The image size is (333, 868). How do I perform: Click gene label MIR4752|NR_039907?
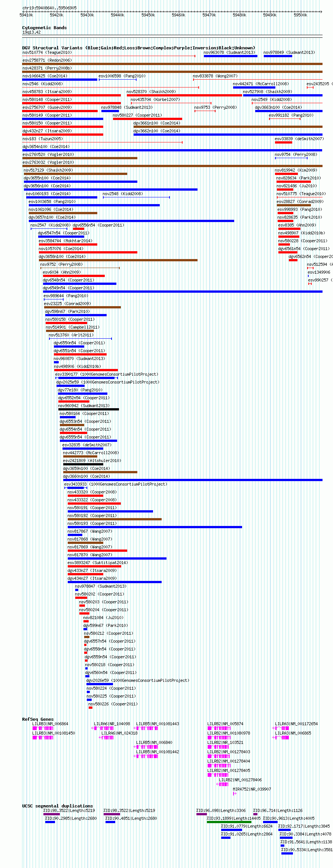[252, 789]
